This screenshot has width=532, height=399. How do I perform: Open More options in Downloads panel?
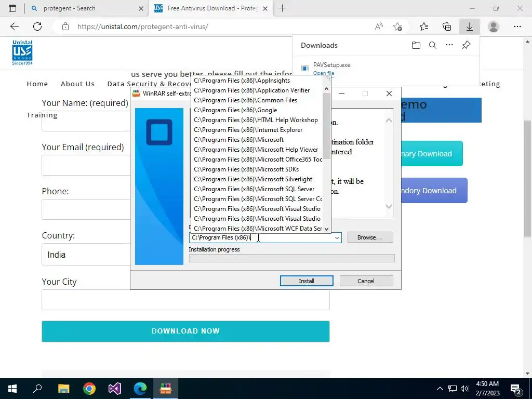(x=449, y=45)
